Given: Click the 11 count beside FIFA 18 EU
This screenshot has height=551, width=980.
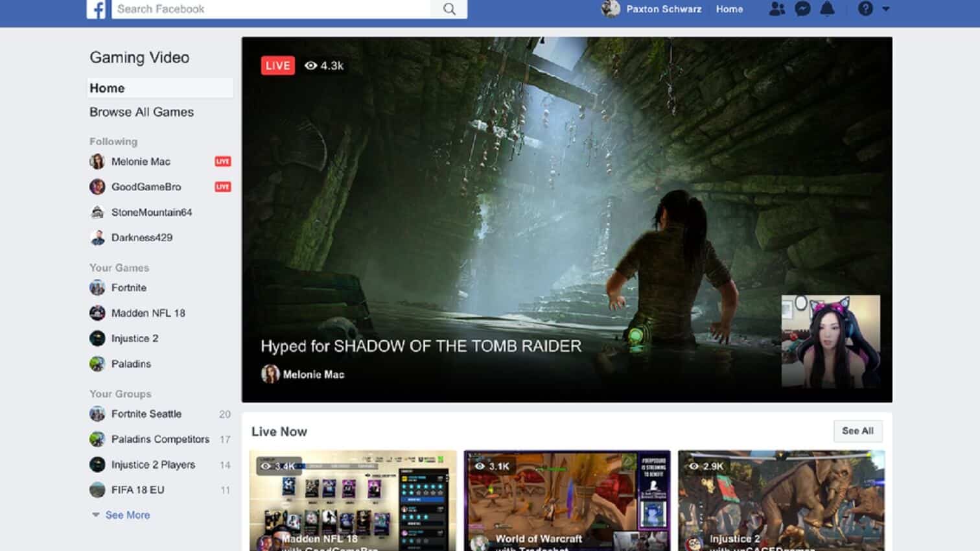Looking at the screenshot, I should pos(225,490).
